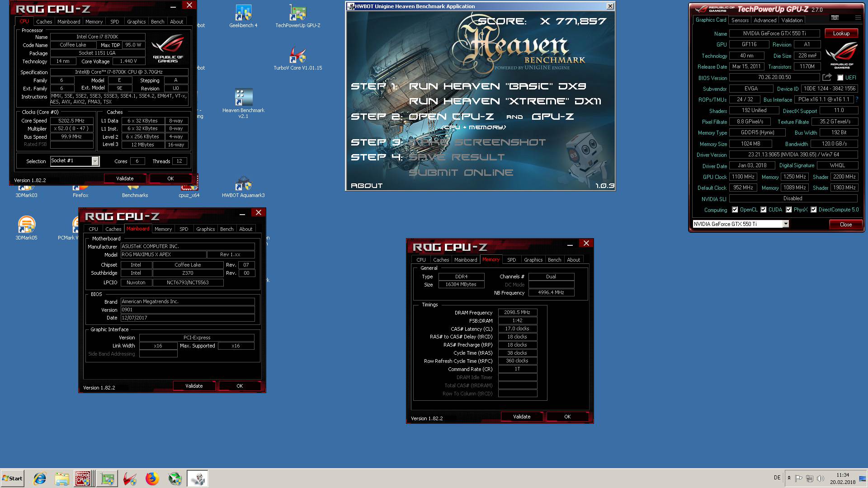
Task: Click the ROG MAXIMUS X APEX model field
Action: [x=164, y=254]
